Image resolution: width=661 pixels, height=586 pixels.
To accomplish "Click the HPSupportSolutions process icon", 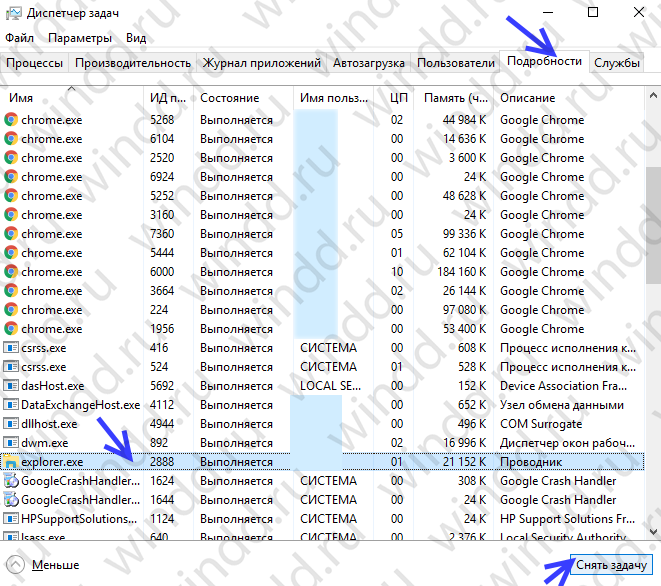I will [11, 519].
